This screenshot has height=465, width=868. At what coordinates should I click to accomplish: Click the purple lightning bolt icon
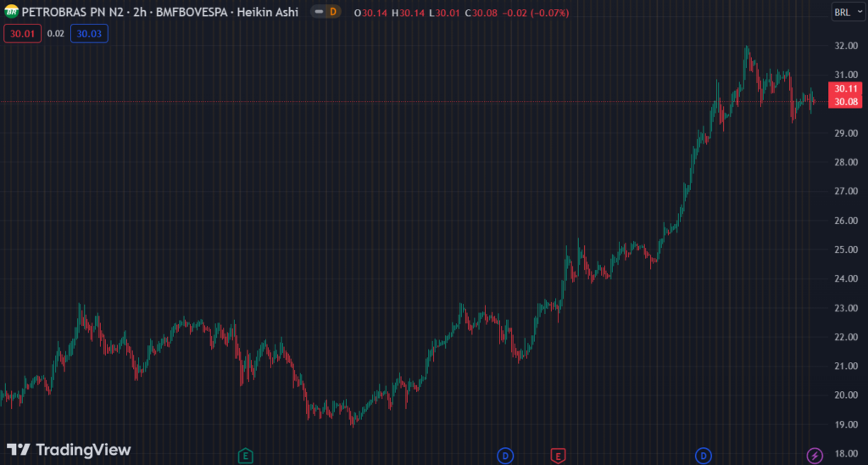pyautogui.click(x=815, y=456)
